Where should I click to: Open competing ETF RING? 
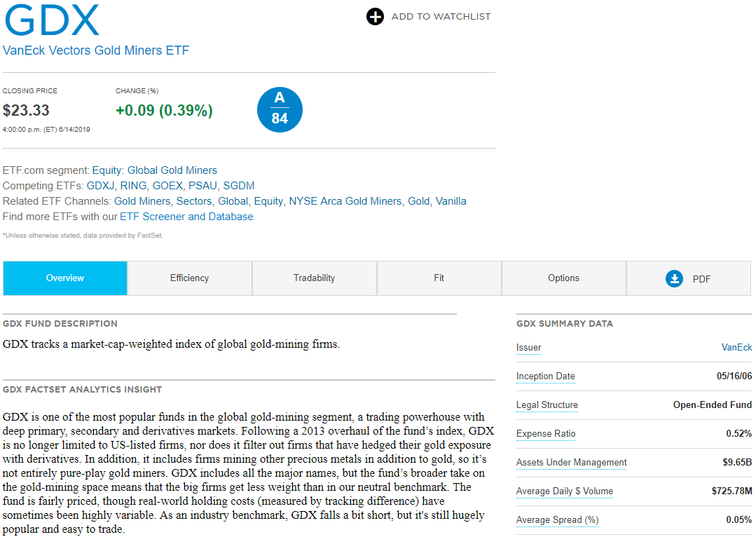133,186
